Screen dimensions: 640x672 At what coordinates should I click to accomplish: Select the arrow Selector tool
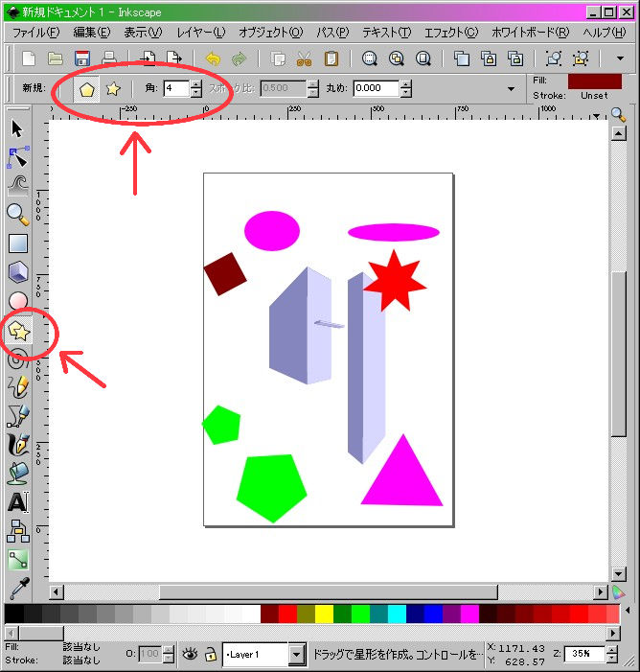click(x=17, y=129)
